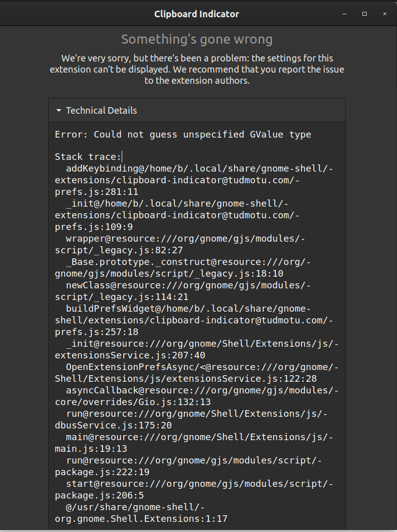Click the Technical Details disclosure triangle

(x=57, y=110)
